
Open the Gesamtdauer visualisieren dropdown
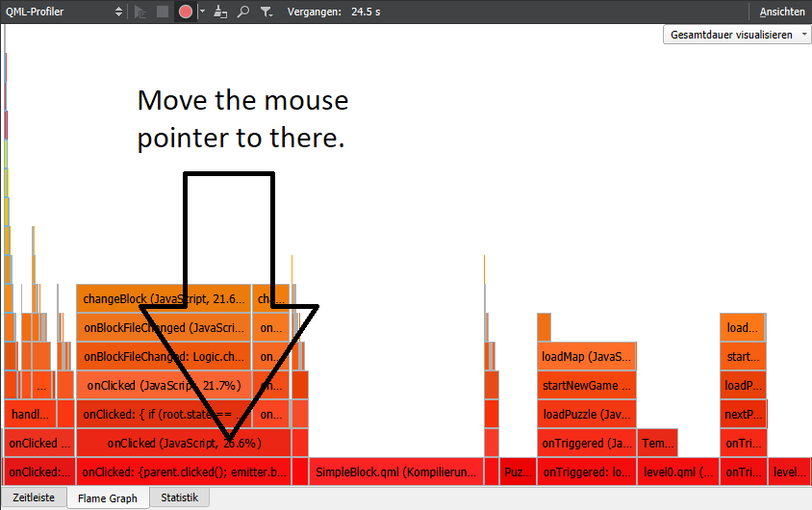pos(736,35)
